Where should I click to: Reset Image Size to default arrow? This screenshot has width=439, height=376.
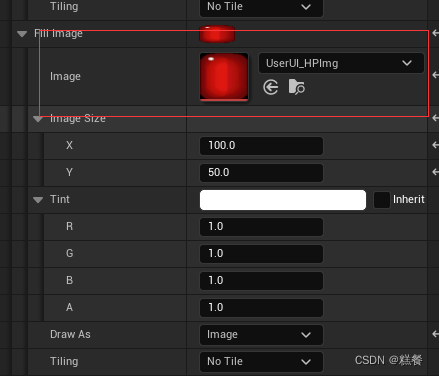point(435,118)
